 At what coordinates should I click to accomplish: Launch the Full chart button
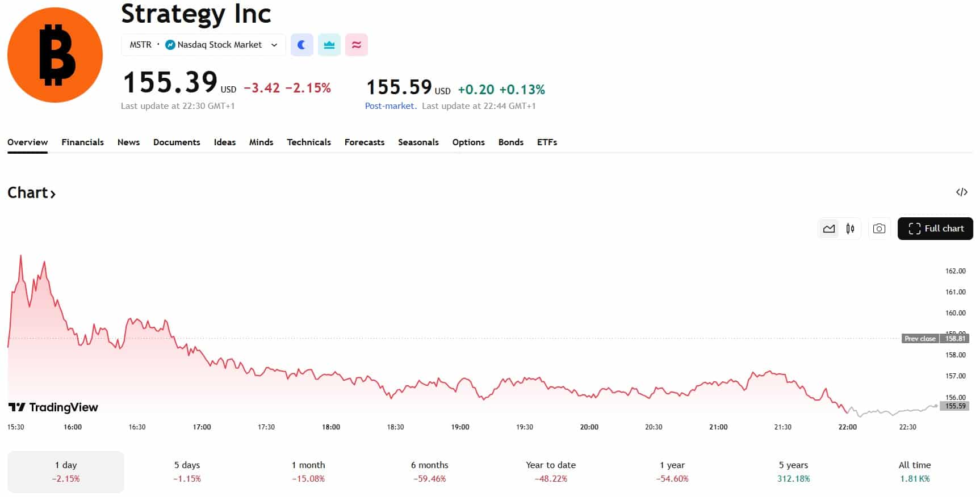[935, 229]
